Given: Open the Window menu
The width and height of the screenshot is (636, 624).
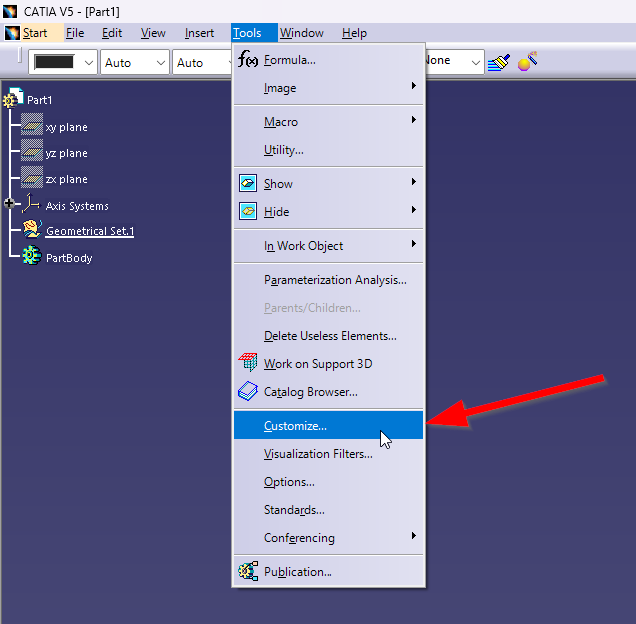Looking at the screenshot, I should click(301, 33).
